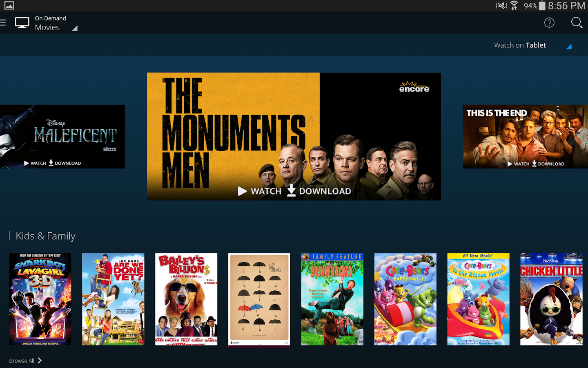Open Browse All for Kids & Family

pos(25,361)
